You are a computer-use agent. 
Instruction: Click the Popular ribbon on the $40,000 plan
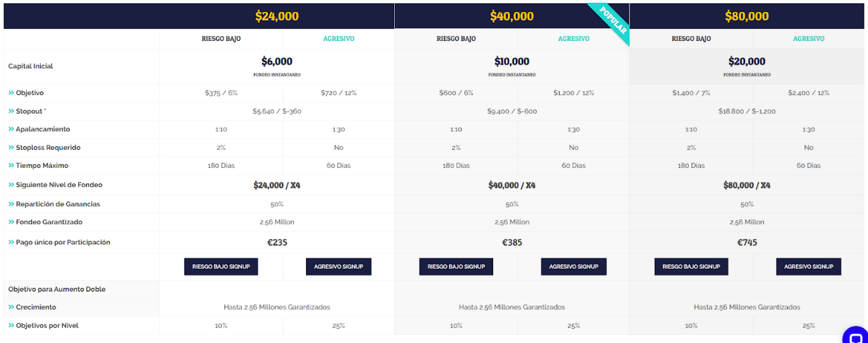point(612,21)
